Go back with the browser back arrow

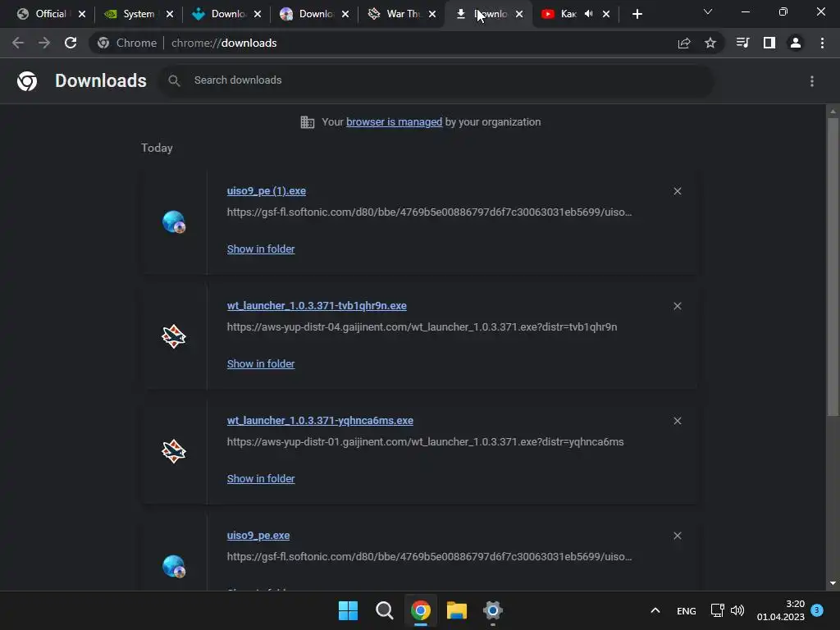click(x=18, y=43)
